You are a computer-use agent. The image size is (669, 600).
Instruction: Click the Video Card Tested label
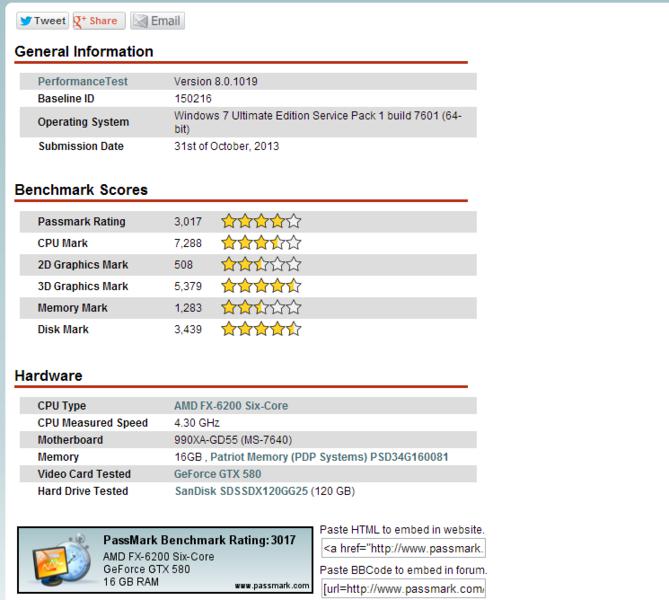[x=84, y=474]
